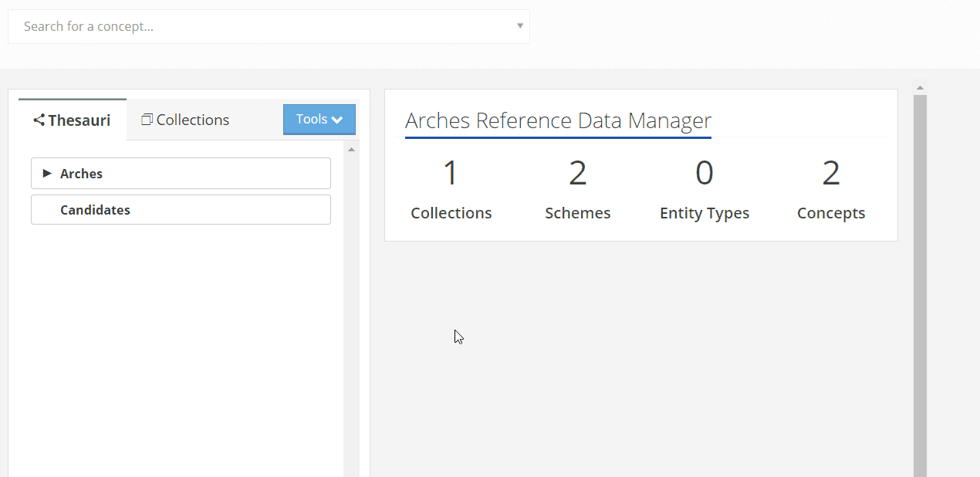
Task: Expand the Arches tree node triangle
Action: coord(47,174)
